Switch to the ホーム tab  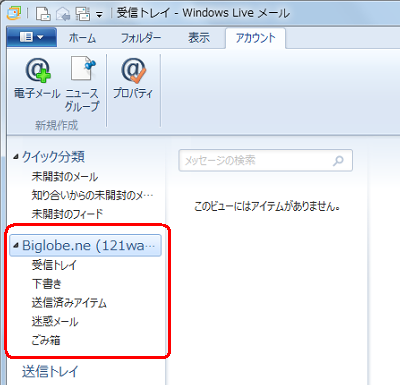click(83, 38)
